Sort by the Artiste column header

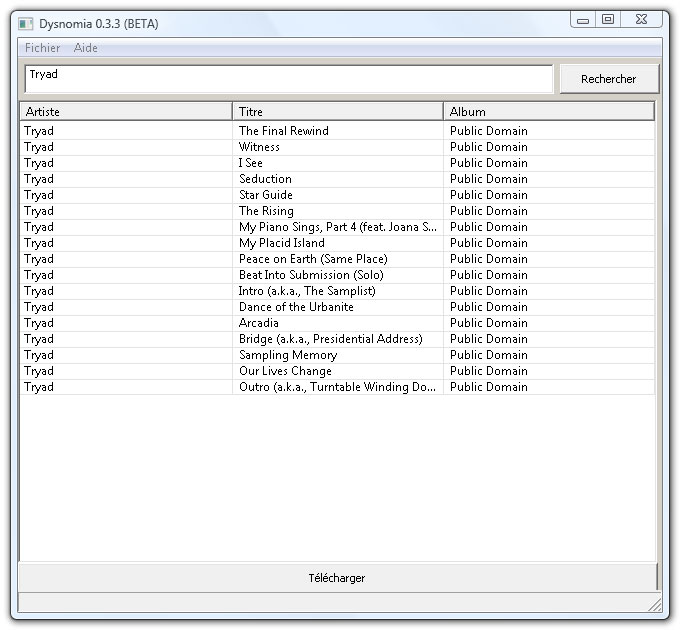(x=126, y=111)
